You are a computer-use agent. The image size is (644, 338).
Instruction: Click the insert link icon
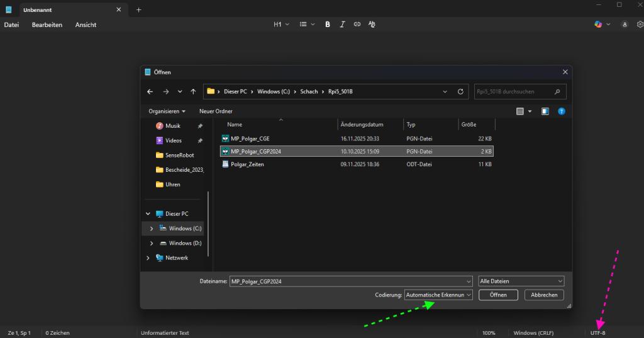pyautogui.click(x=357, y=25)
